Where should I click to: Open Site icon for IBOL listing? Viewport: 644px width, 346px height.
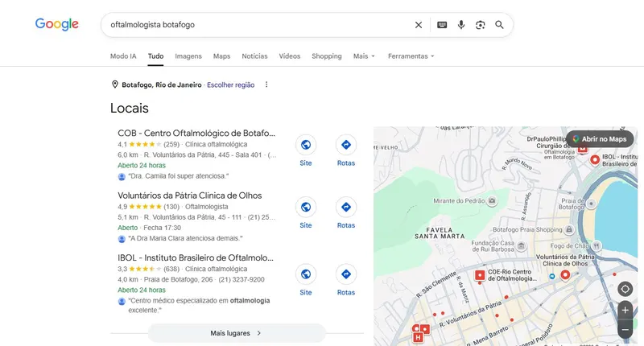[306, 274]
